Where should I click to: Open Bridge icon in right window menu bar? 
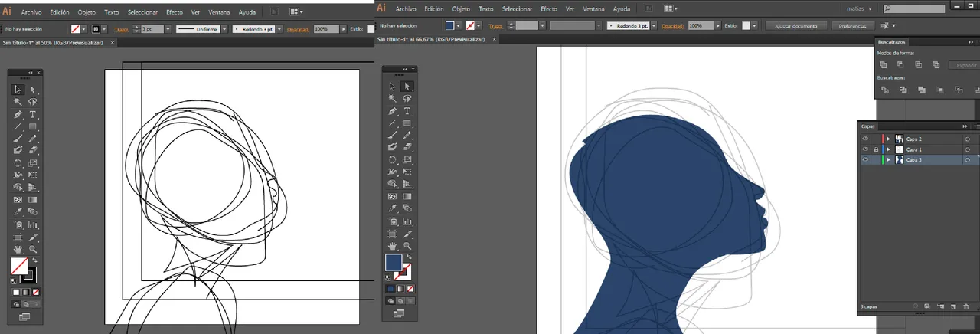point(649,8)
